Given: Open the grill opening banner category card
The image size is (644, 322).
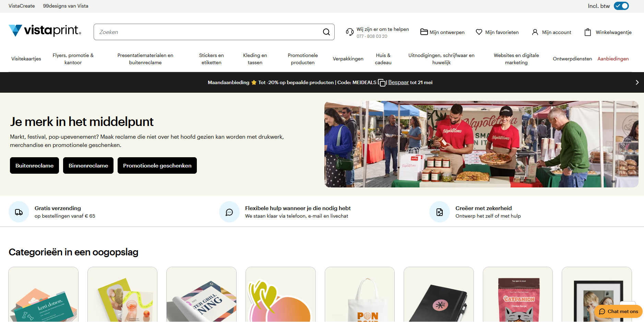Looking at the screenshot, I should (201, 295).
